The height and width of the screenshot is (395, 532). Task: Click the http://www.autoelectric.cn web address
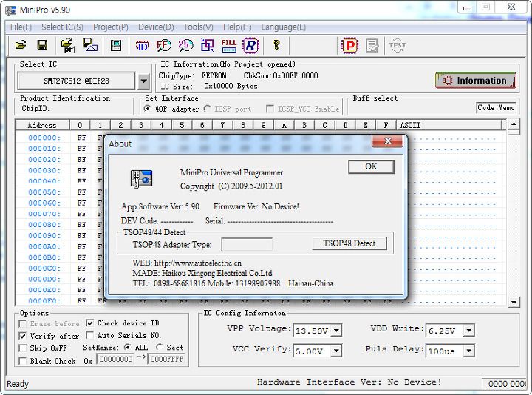pyautogui.click(x=198, y=263)
